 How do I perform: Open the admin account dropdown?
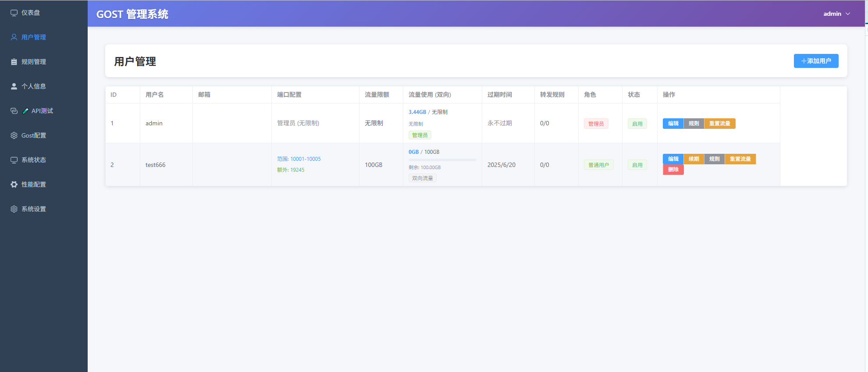tap(836, 14)
